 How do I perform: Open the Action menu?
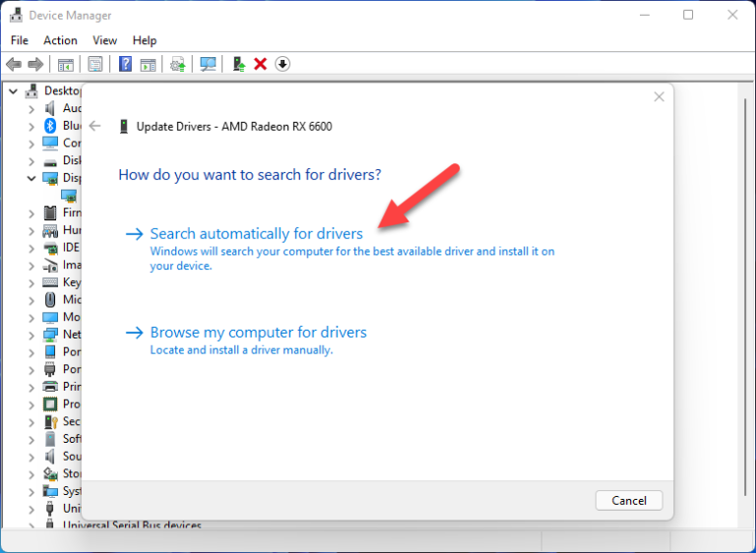(x=60, y=40)
